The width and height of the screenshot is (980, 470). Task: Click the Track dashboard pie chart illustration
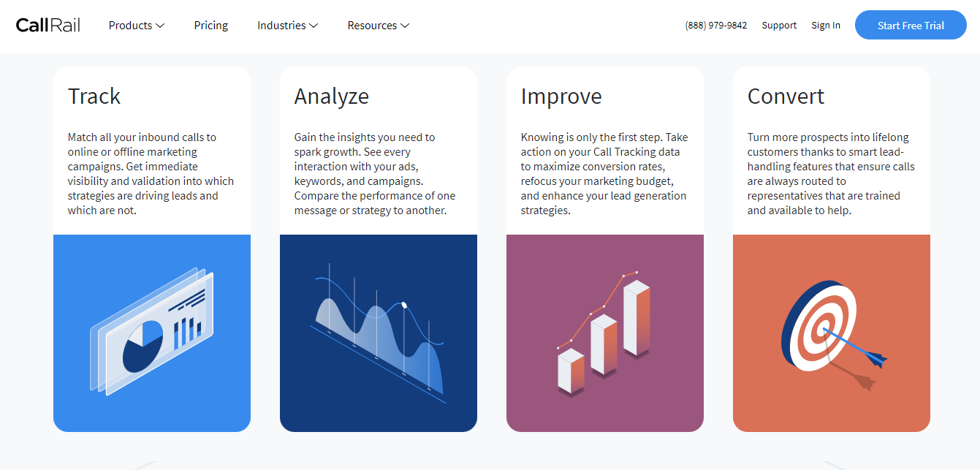click(152, 333)
